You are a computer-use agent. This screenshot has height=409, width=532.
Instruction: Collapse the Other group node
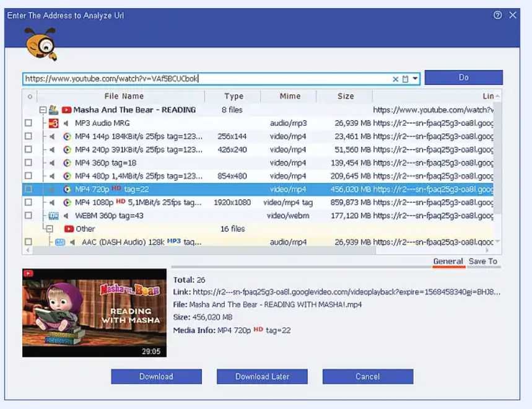50,229
